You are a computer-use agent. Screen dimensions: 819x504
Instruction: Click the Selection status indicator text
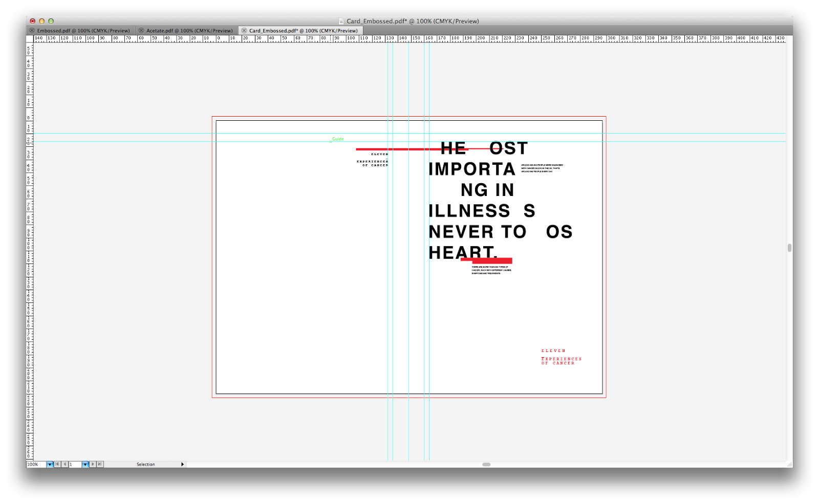pos(146,465)
